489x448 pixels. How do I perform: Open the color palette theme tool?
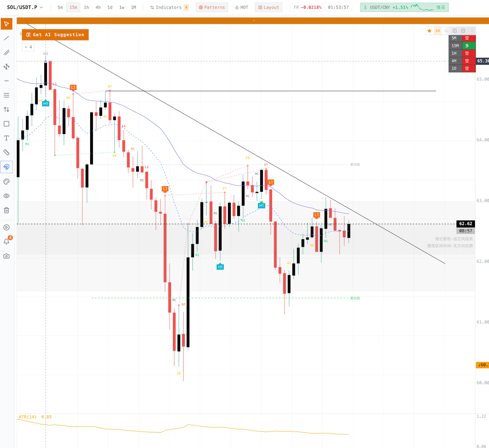pos(6,182)
